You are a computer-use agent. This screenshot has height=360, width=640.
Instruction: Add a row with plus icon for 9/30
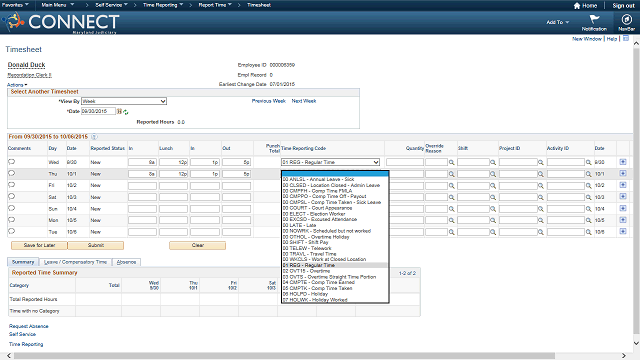(623, 162)
